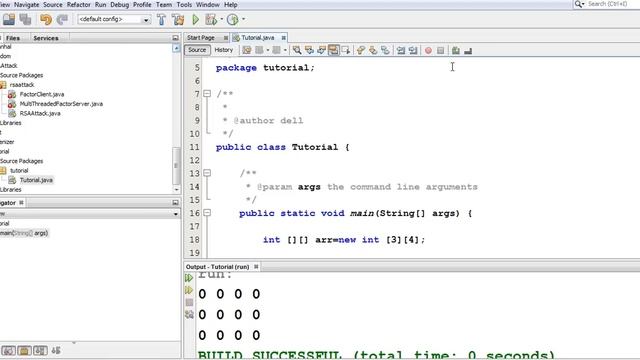
Task: Click the Save All icon in the main toolbar
Action: [25, 19]
